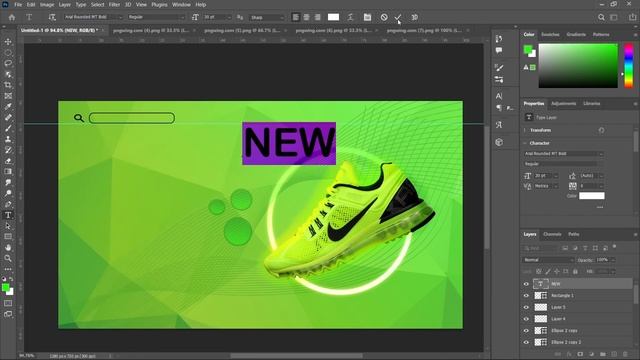Cancel current text edits
This screenshot has width=640, height=360.
pos(384,17)
